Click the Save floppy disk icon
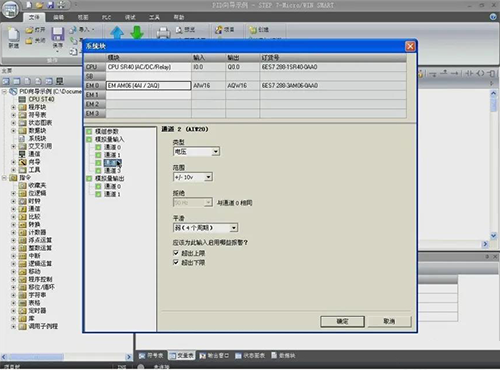Viewport: 500px width, 370px height. pyautogui.click(x=58, y=34)
